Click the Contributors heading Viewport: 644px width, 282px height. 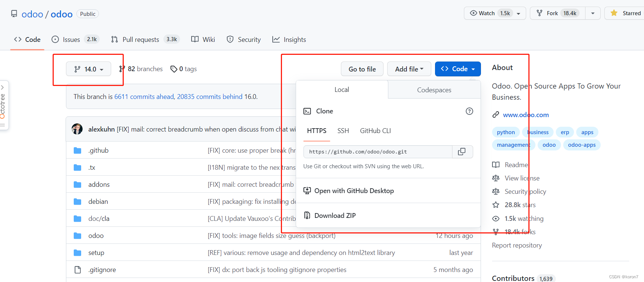pyautogui.click(x=513, y=278)
